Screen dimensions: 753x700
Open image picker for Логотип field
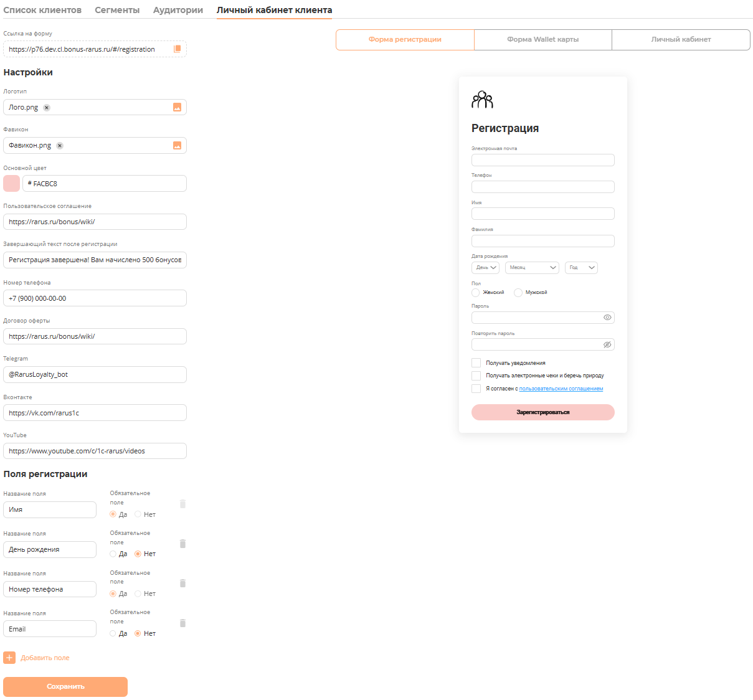(x=177, y=108)
